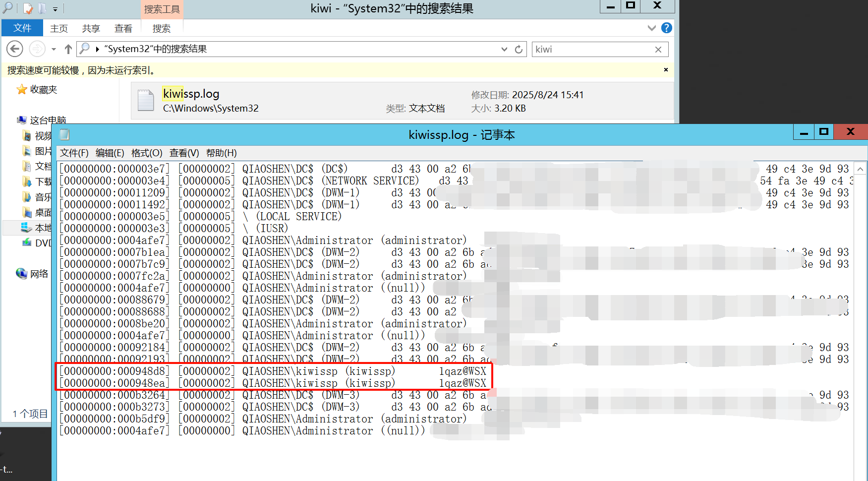This screenshot has height=481, width=868.
Task: Open the address bar history dropdown
Action: click(504, 50)
